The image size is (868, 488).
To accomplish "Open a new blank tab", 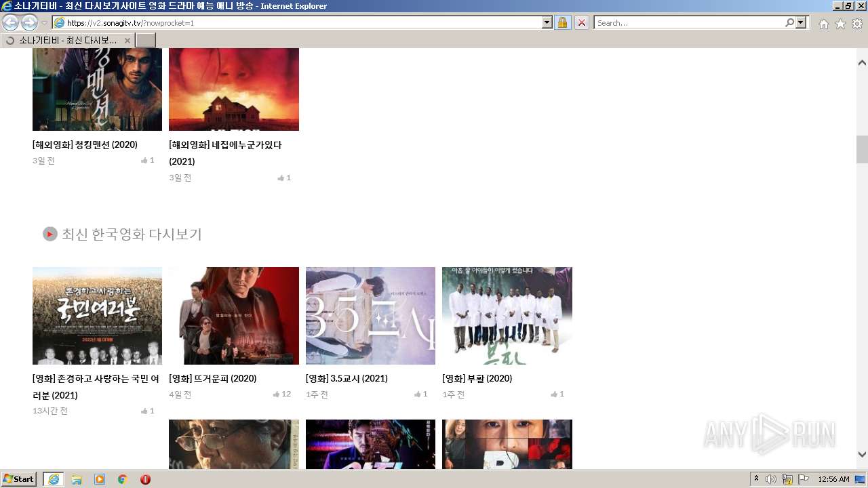I will pyautogui.click(x=146, y=40).
